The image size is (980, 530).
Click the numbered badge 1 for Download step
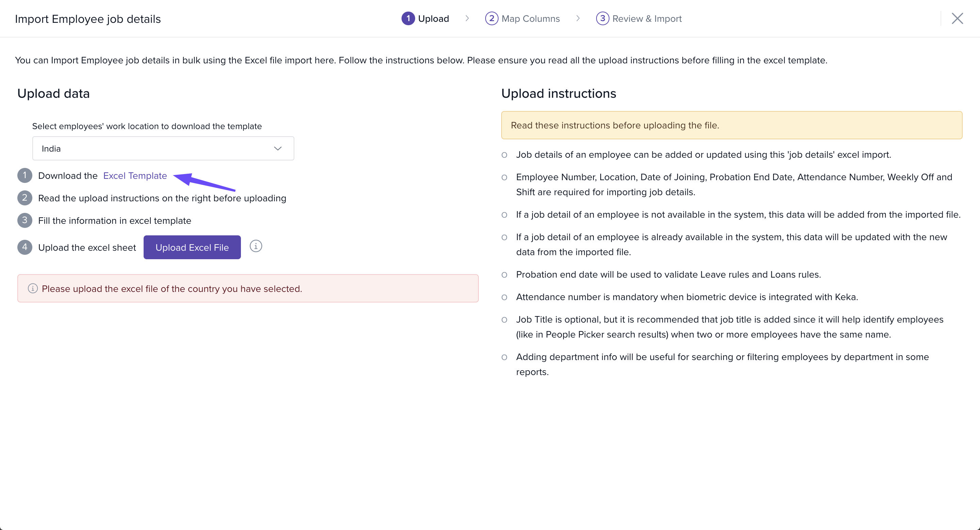pyautogui.click(x=25, y=175)
